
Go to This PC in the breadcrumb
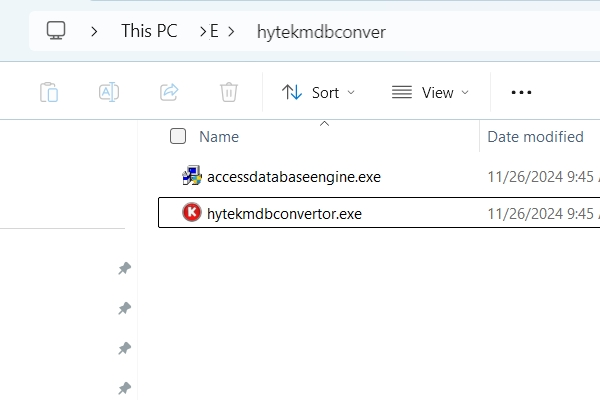click(149, 31)
